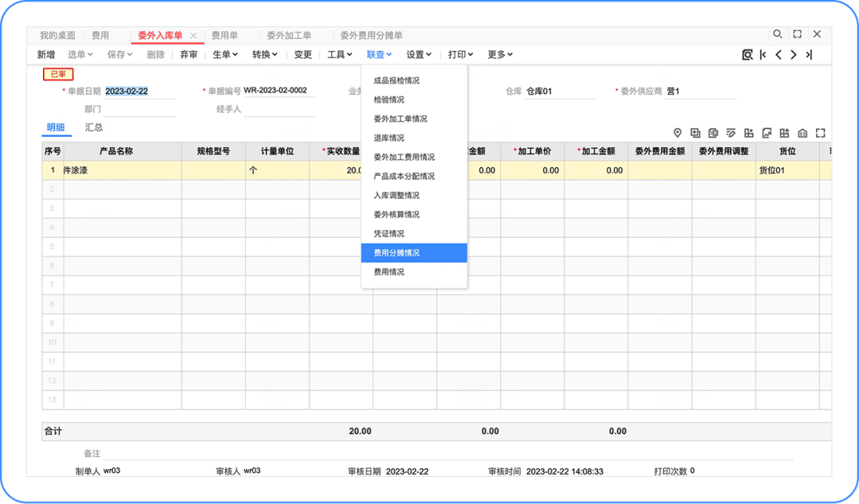This screenshot has height=504, width=859.
Task: Open the 选单 dropdown menu
Action: 79,55
